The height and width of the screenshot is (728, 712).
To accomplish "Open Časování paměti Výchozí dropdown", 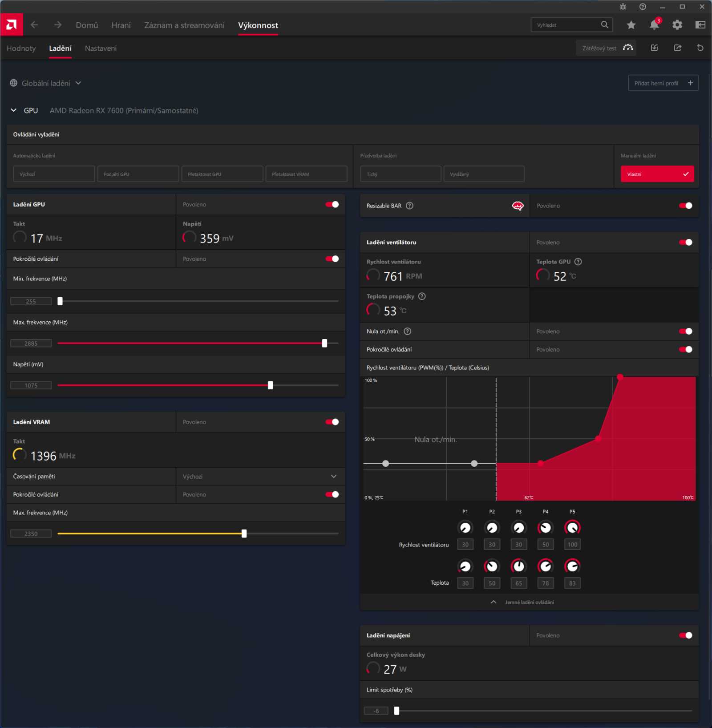I will (x=261, y=477).
